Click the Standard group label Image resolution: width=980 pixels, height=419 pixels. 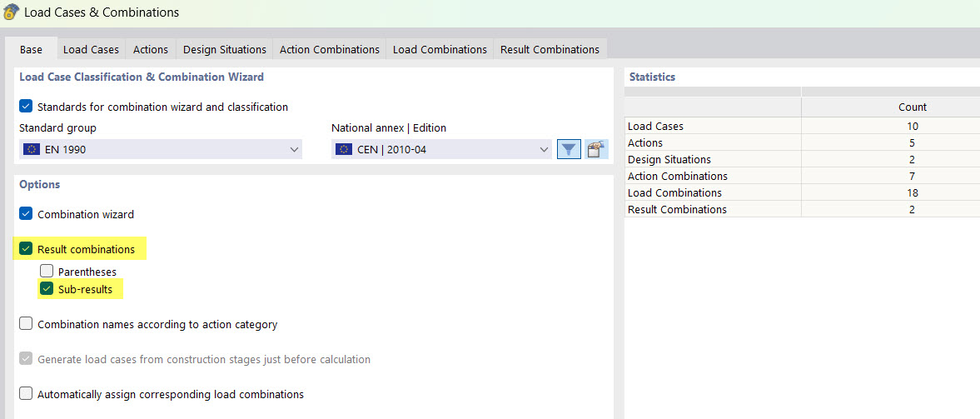[x=57, y=127]
